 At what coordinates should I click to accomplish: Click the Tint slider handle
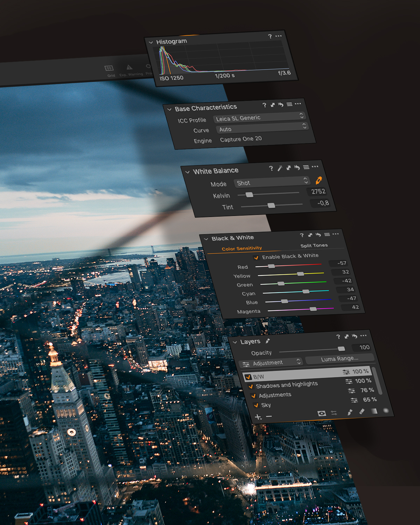pyautogui.click(x=271, y=205)
